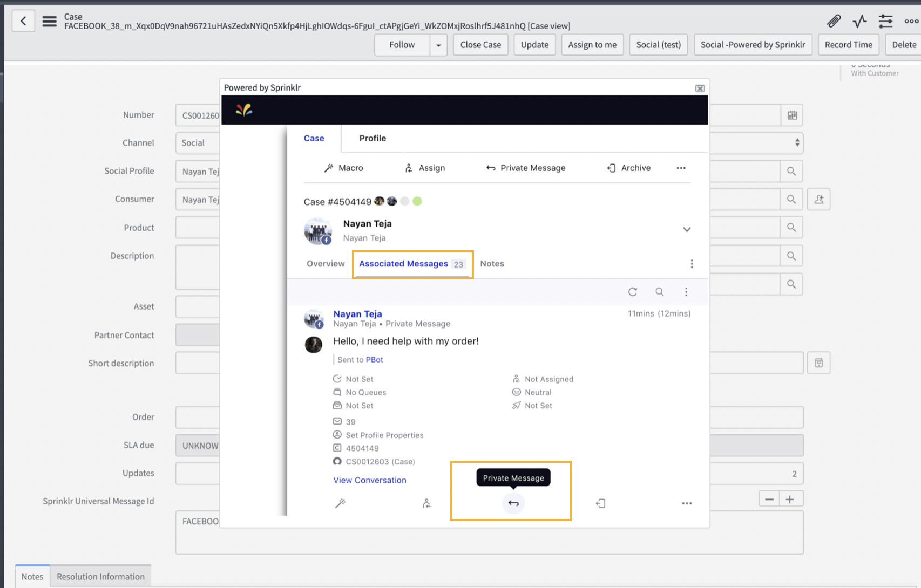Image resolution: width=921 pixels, height=588 pixels.
Task: Open the Notes tab in Sprinklr panel
Action: (x=492, y=264)
